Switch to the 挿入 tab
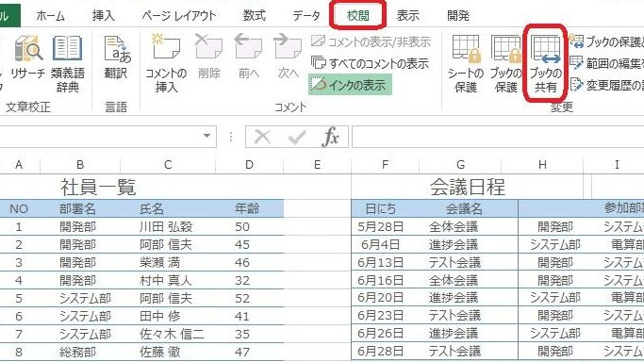The width and height of the screenshot is (644, 362). pyautogui.click(x=103, y=16)
